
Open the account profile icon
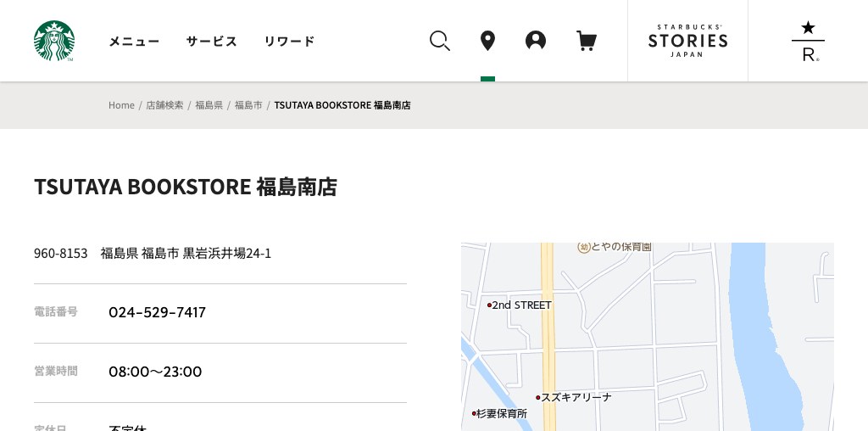pyautogui.click(x=536, y=41)
